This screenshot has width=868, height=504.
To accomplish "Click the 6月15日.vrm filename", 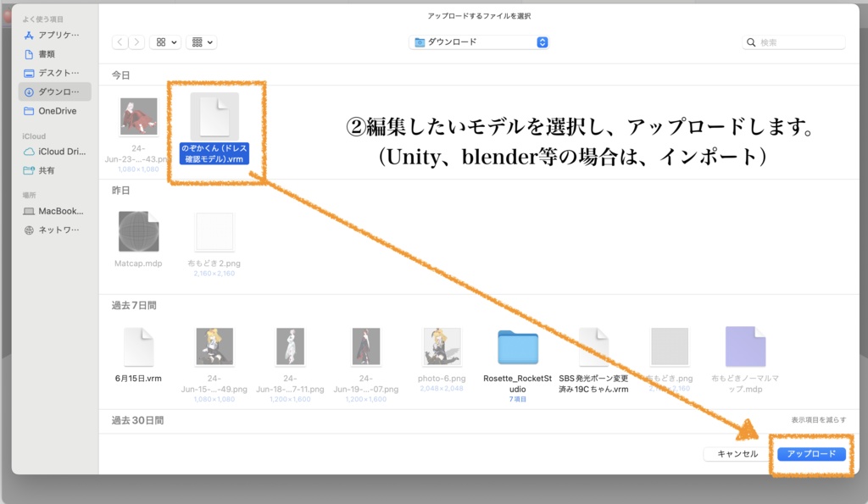I will pos(138,379).
